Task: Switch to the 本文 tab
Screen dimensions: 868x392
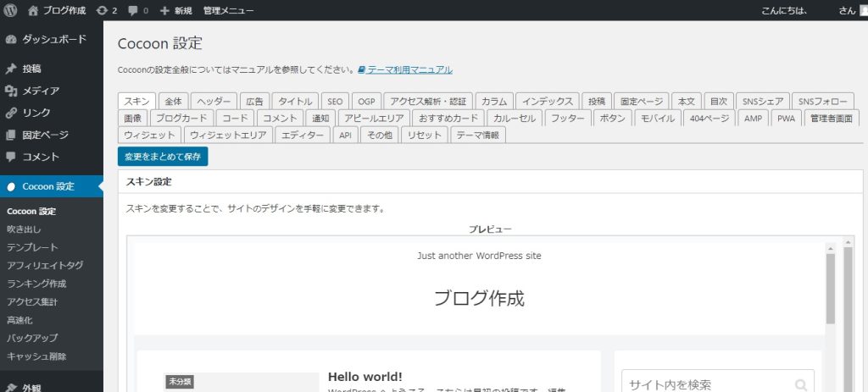Action: 687,102
